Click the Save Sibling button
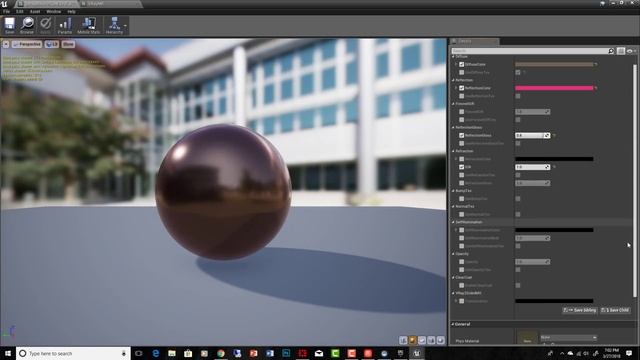 (x=580, y=310)
